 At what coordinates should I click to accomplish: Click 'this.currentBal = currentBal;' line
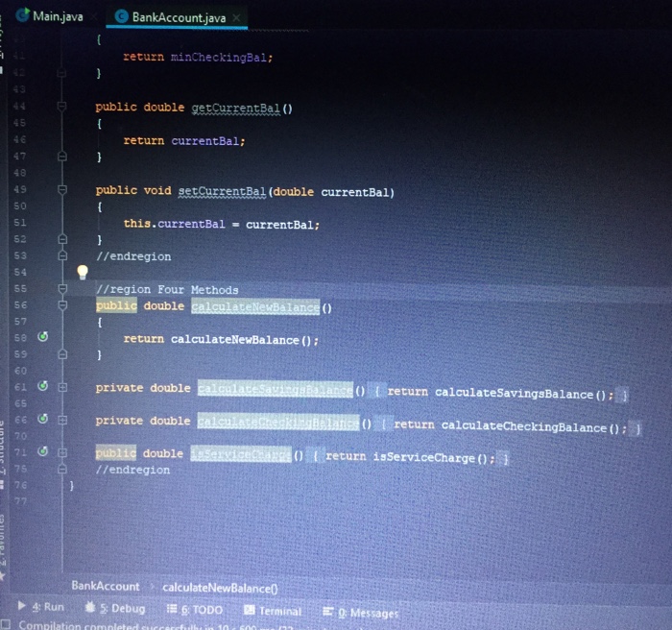point(222,224)
